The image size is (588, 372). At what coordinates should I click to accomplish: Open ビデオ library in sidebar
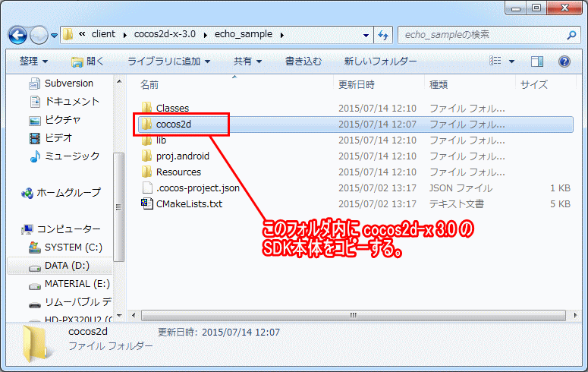[x=58, y=137]
